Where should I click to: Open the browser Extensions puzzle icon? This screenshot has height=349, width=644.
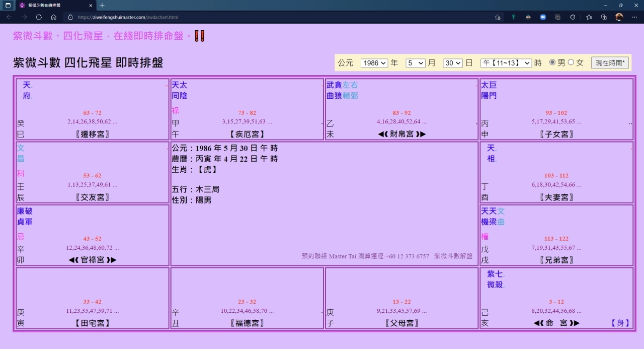coord(573,17)
